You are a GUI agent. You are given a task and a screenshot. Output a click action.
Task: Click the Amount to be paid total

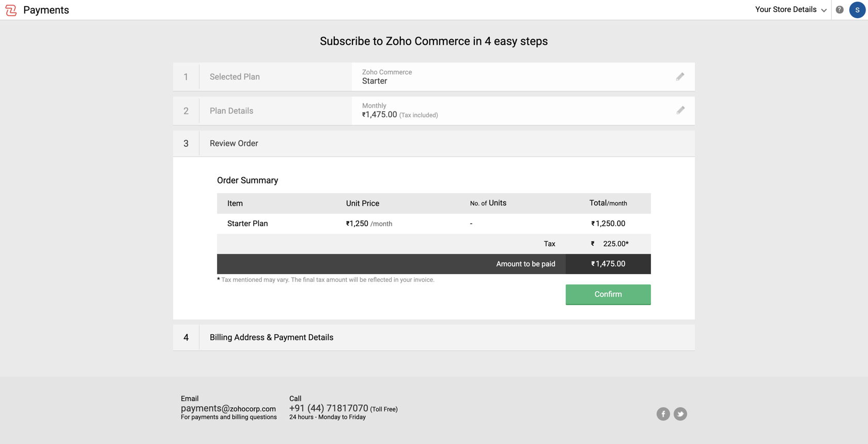pyautogui.click(x=608, y=264)
